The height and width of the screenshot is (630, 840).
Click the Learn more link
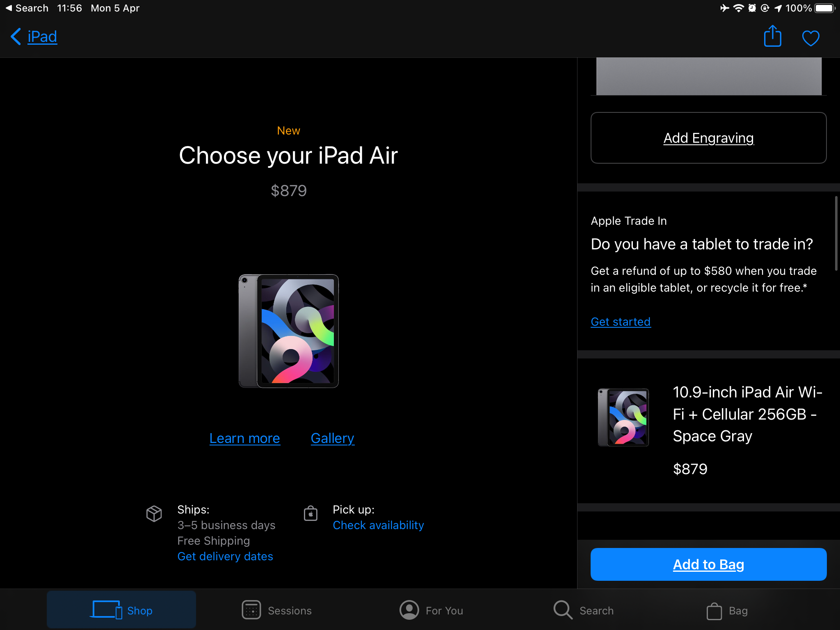[x=244, y=438]
